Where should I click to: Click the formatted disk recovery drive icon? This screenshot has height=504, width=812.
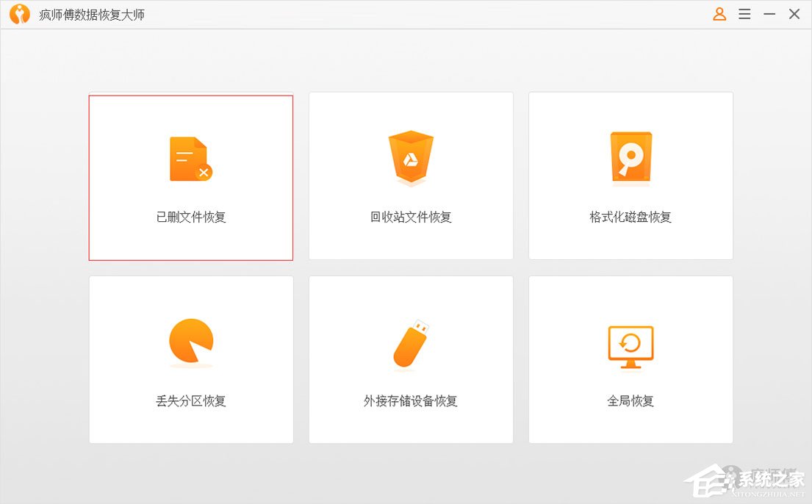(x=630, y=157)
